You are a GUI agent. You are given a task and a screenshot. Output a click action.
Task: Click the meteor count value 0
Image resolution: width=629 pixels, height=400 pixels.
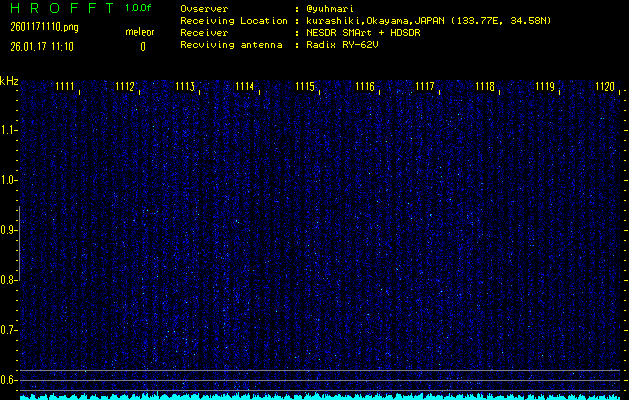click(x=142, y=46)
